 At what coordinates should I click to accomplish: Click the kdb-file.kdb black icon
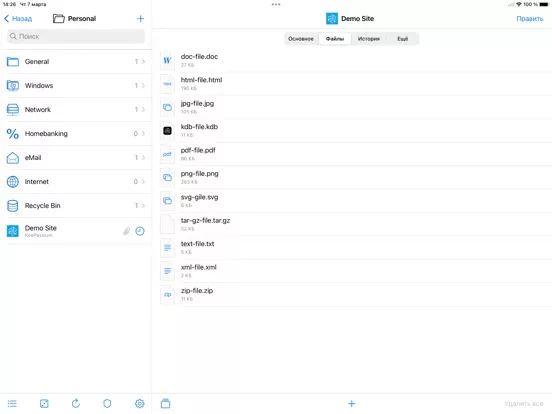(167, 131)
